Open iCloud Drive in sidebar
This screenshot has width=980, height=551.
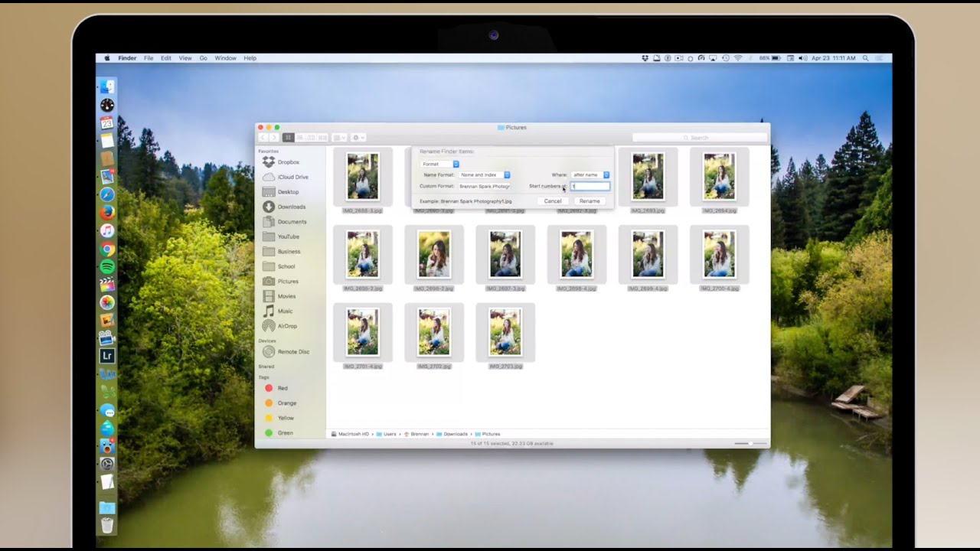pyautogui.click(x=286, y=177)
